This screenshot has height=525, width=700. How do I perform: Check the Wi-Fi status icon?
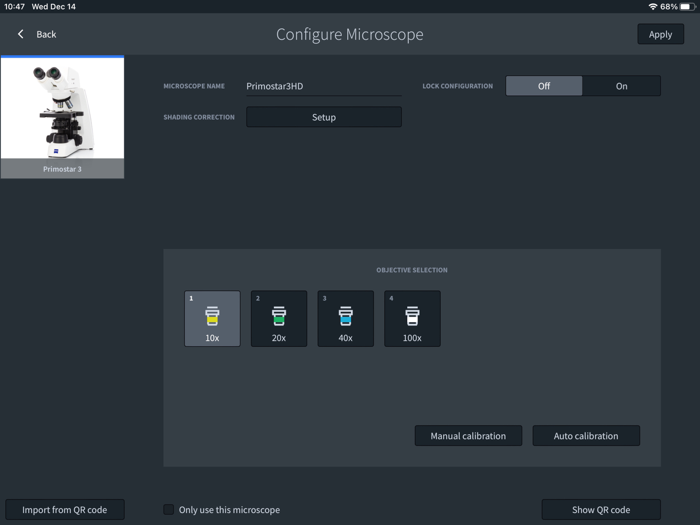[653, 7]
